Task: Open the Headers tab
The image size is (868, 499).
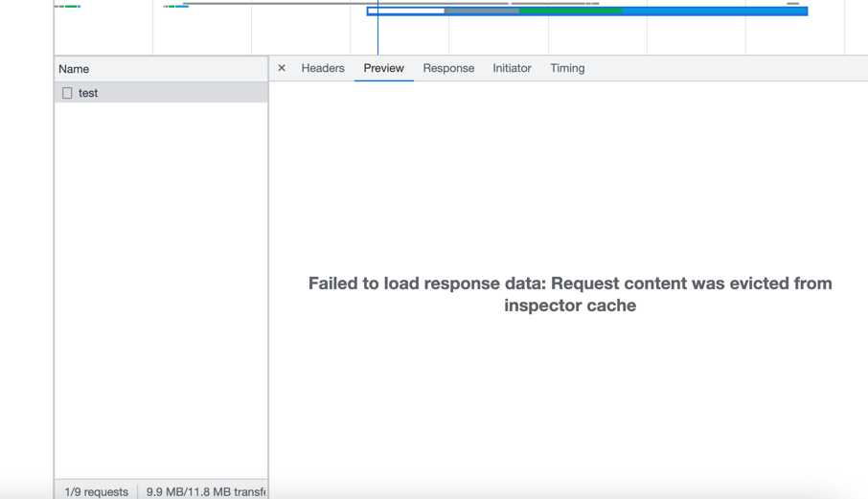Action: pos(323,68)
